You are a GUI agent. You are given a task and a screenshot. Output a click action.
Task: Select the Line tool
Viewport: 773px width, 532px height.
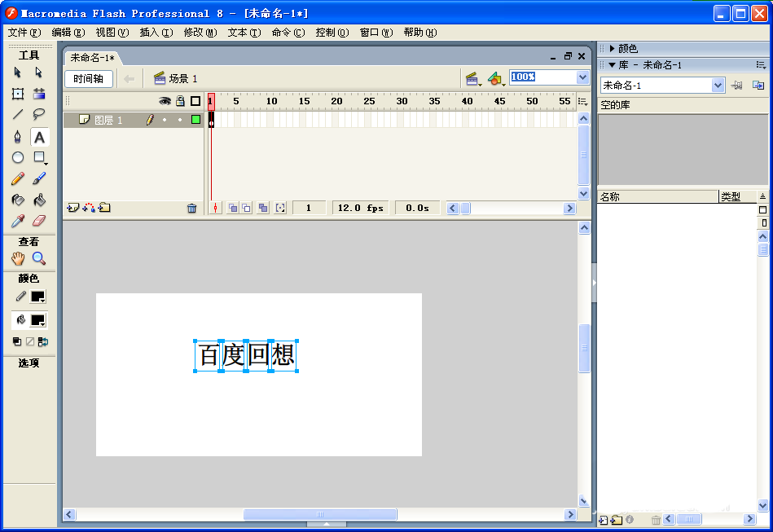click(18, 115)
